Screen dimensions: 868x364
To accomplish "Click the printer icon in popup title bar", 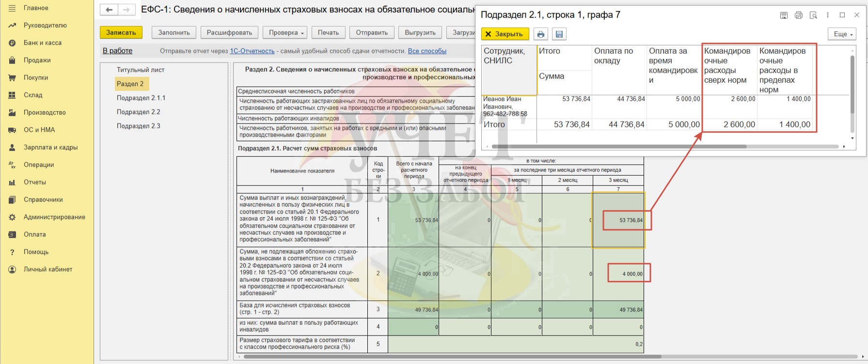I will 799,15.
